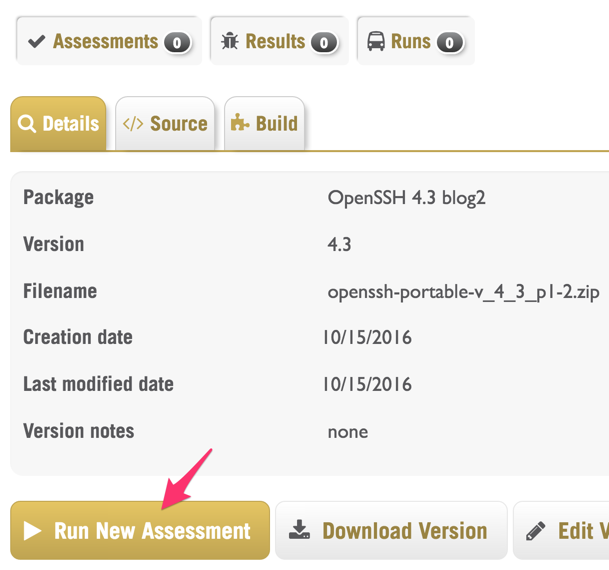Click the Results count badge
This screenshot has height=570, width=609.
tap(324, 42)
